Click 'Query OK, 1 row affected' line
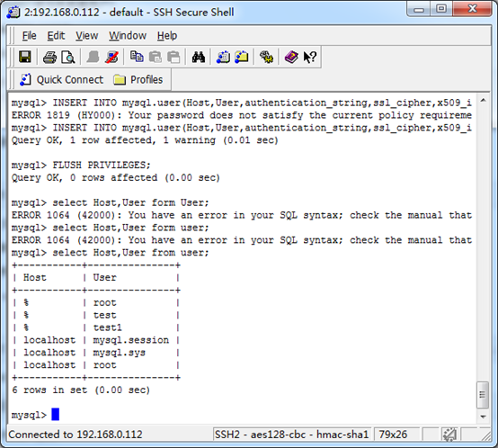 coord(145,140)
